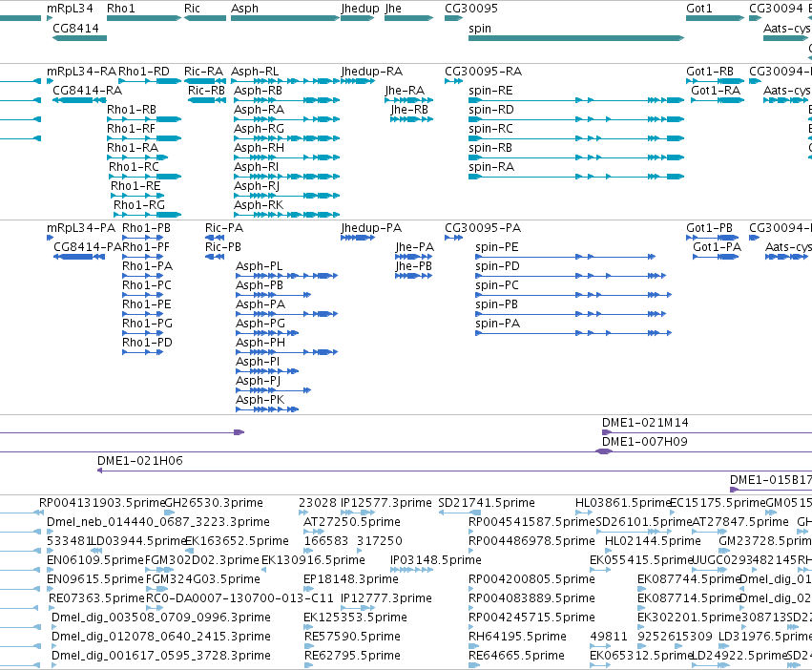Click protein mRpL34-PA
Screen dimensions: 812x670
click(x=50, y=238)
